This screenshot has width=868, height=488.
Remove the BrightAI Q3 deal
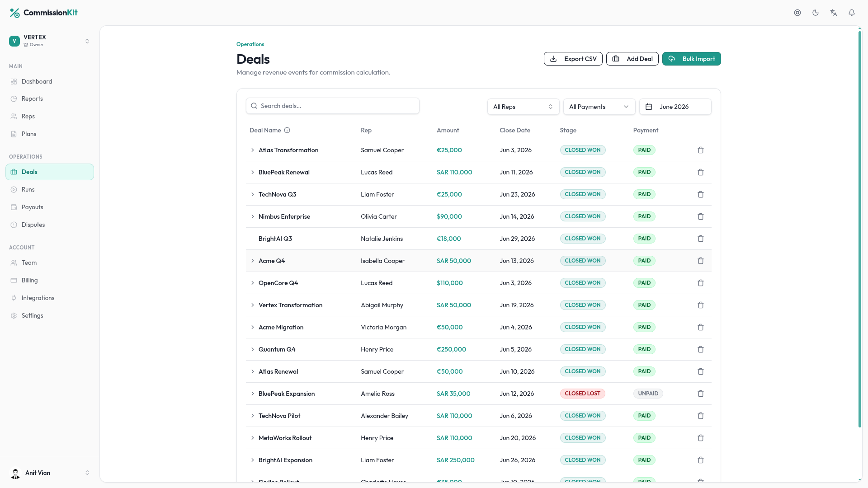click(x=701, y=239)
